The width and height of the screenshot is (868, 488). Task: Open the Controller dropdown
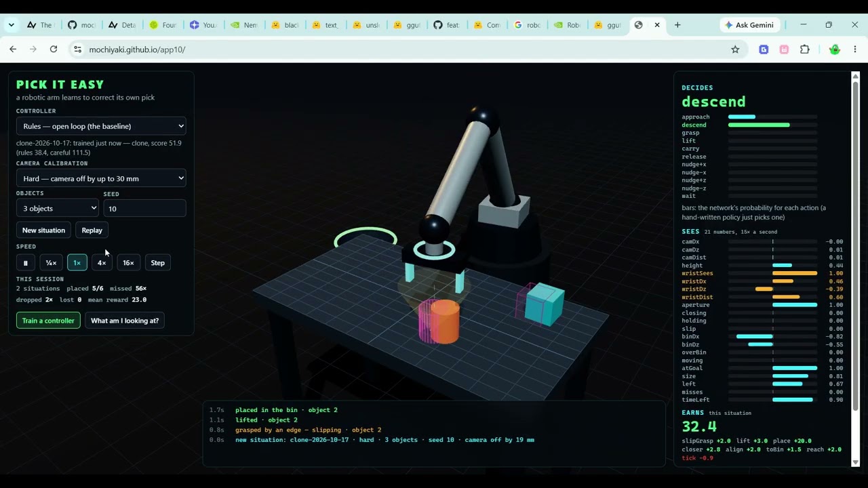101,126
